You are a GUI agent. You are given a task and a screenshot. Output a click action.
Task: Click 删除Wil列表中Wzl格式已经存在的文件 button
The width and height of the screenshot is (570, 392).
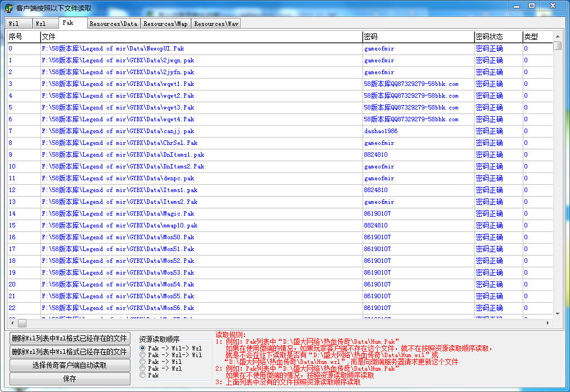(70, 338)
